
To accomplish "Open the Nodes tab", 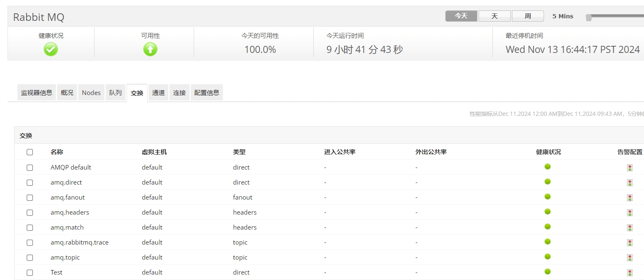I will click(x=91, y=92).
